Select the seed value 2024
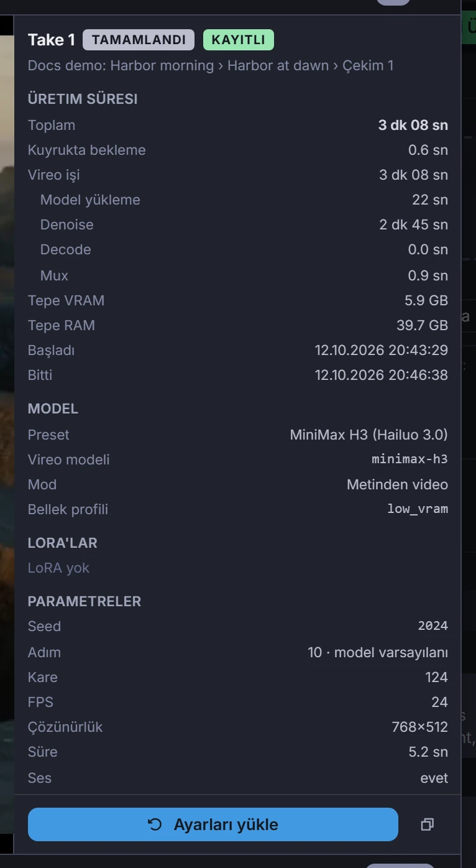 tap(433, 626)
